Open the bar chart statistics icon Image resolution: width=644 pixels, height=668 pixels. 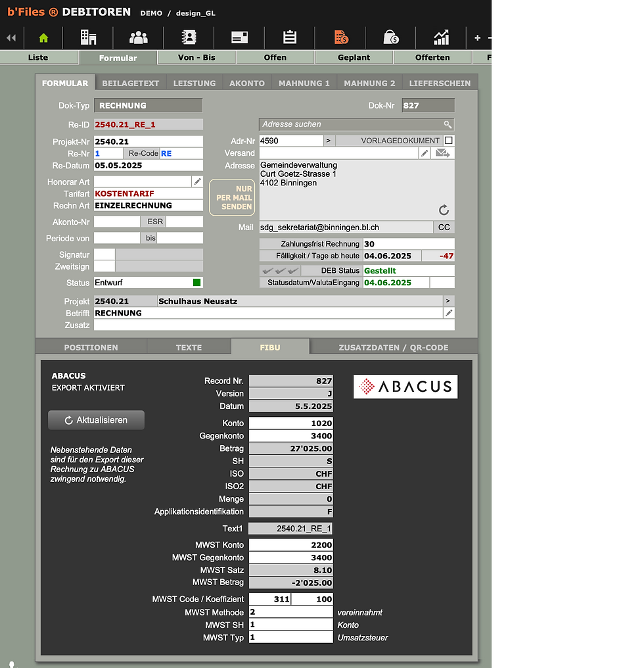pyautogui.click(x=441, y=37)
